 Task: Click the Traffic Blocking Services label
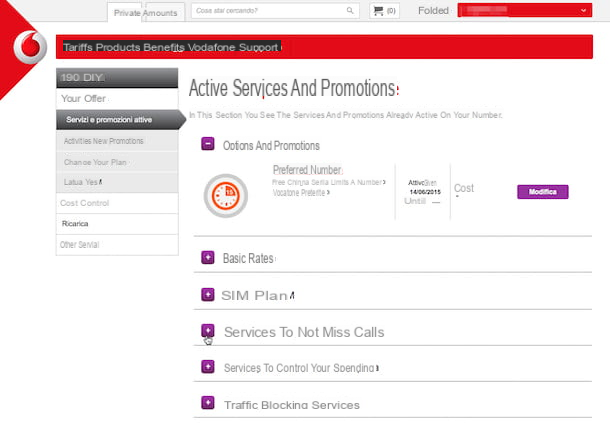pyautogui.click(x=292, y=405)
